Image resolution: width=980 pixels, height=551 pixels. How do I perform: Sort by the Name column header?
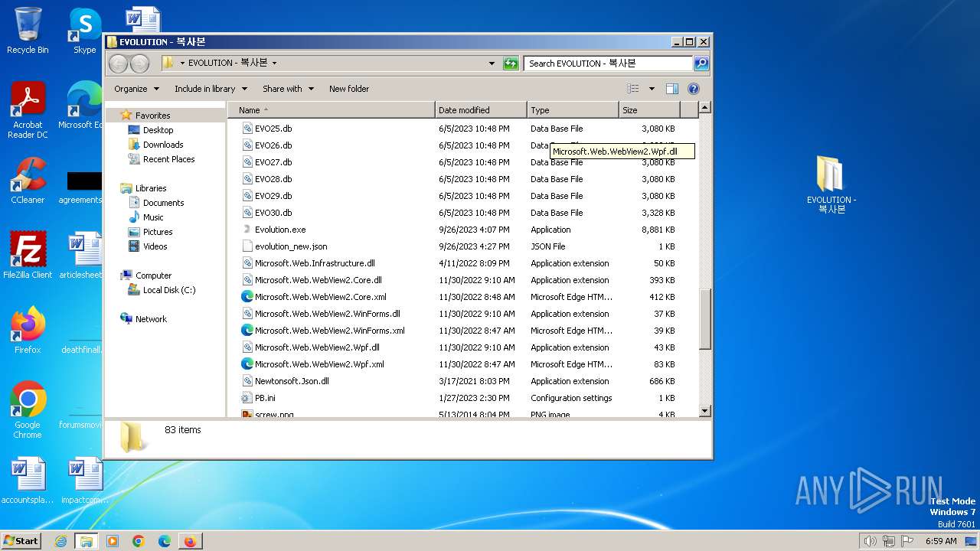point(333,110)
